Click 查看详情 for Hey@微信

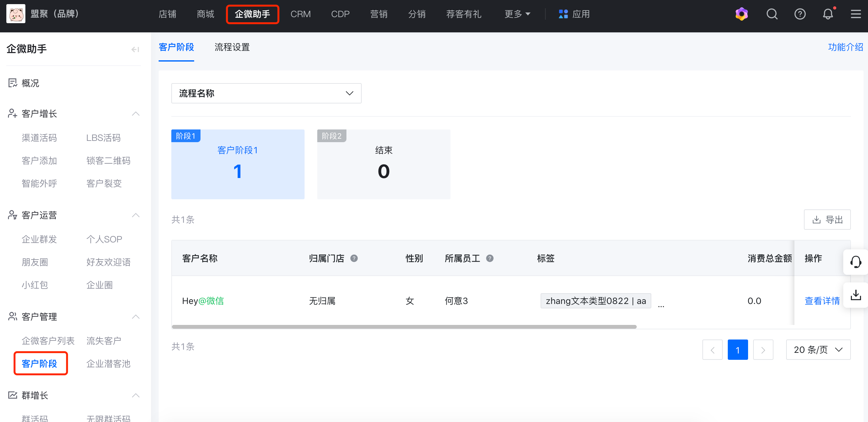tap(822, 301)
